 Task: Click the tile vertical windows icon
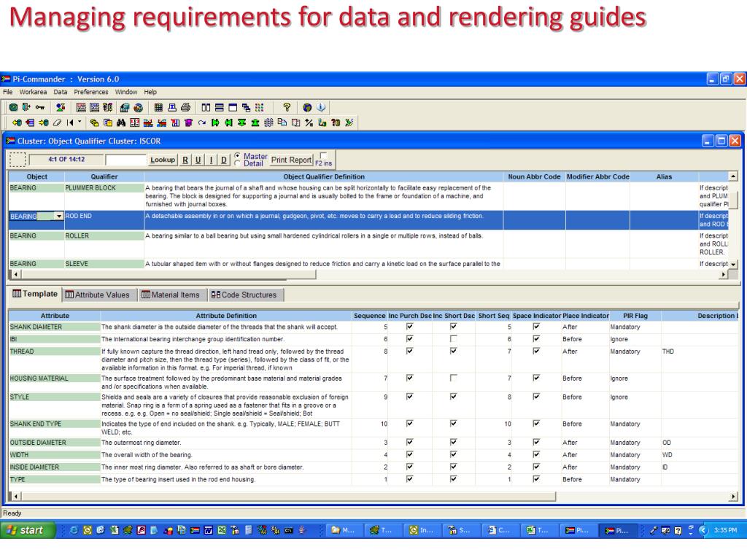(x=206, y=108)
